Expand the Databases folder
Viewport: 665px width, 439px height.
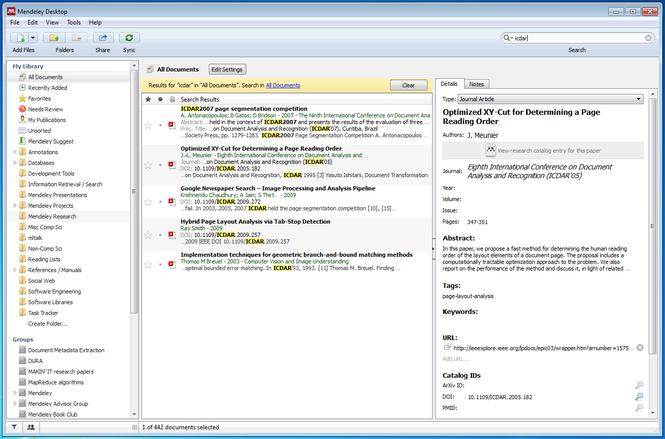click(x=15, y=162)
